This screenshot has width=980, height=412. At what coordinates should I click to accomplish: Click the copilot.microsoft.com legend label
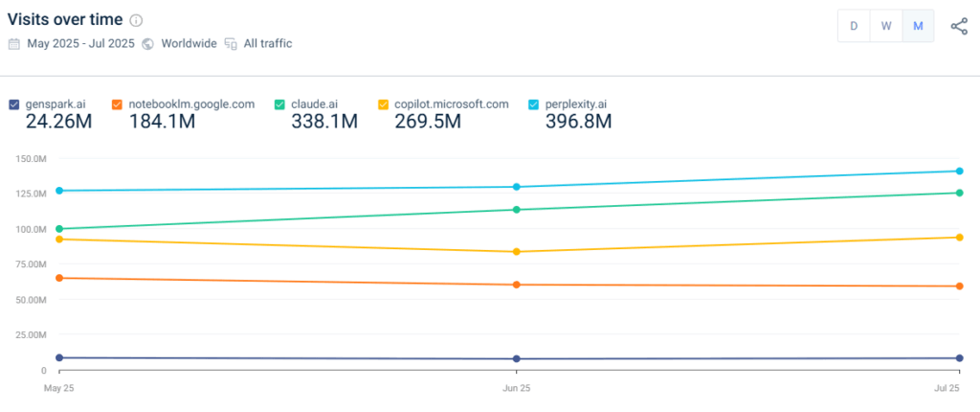[452, 103]
